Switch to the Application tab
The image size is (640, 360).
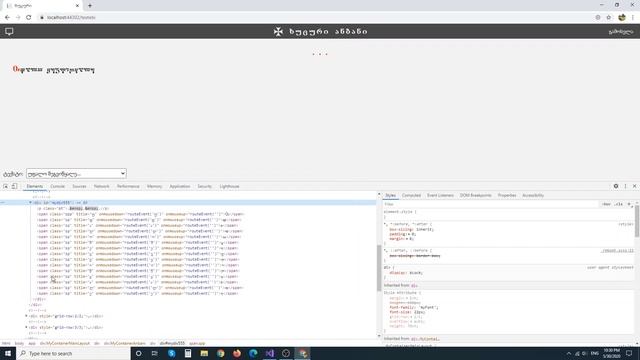click(180, 186)
